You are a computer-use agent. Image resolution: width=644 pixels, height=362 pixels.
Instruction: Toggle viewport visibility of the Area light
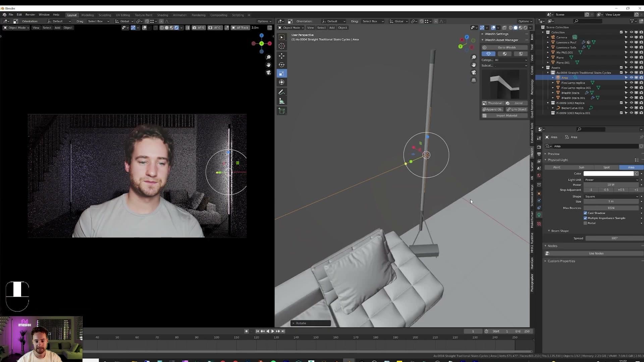[631, 77]
